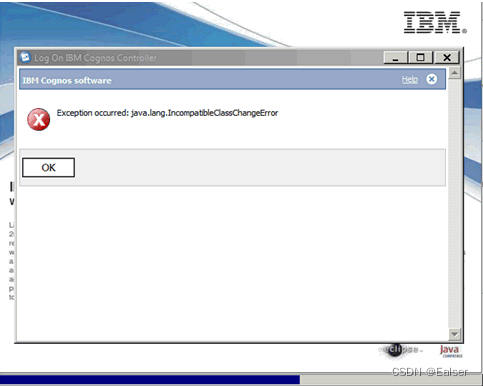
Task: Click the blue installation progress bar
Action: pyautogui.click(x=150, y=380)
